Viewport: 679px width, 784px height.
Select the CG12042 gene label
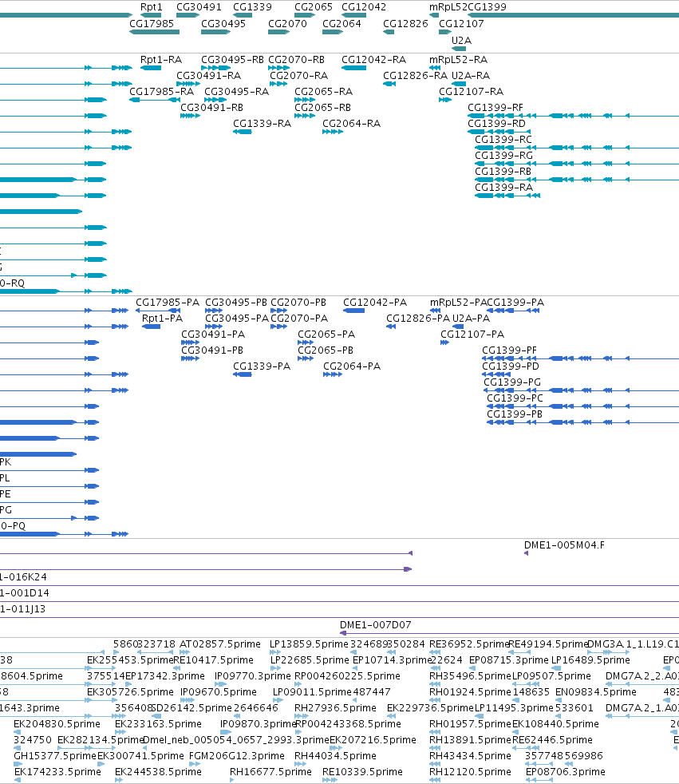(364, 7)
